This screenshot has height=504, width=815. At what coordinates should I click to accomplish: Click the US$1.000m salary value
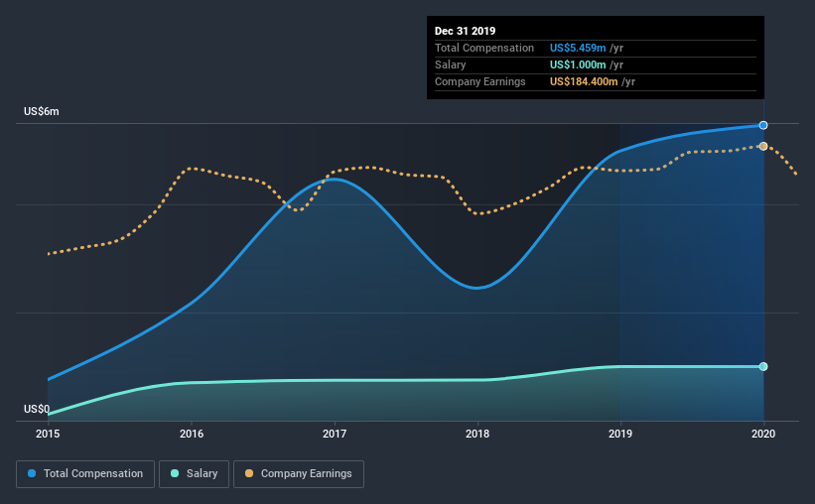point(578,64)
